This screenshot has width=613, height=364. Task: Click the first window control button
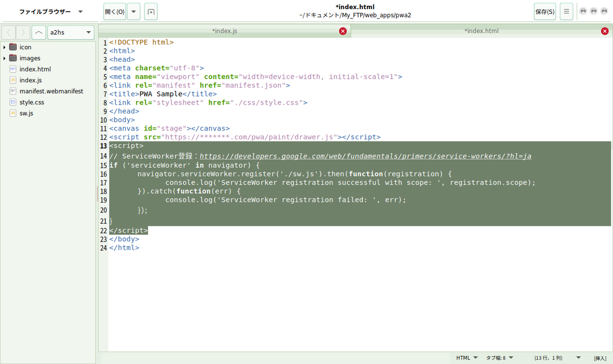[583, 11]
